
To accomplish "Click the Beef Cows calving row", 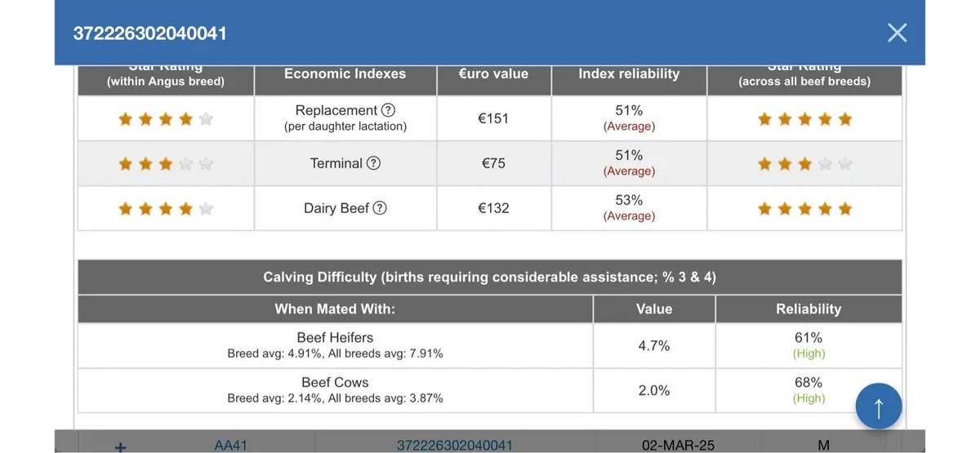I will click(x=335, y=390).
